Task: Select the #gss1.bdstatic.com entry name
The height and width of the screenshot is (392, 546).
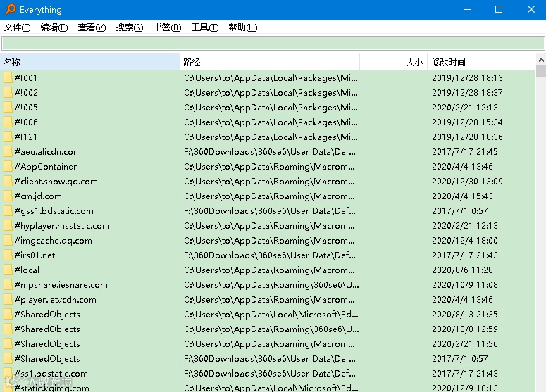Action: pyautogui.click(x=54, y=211)
